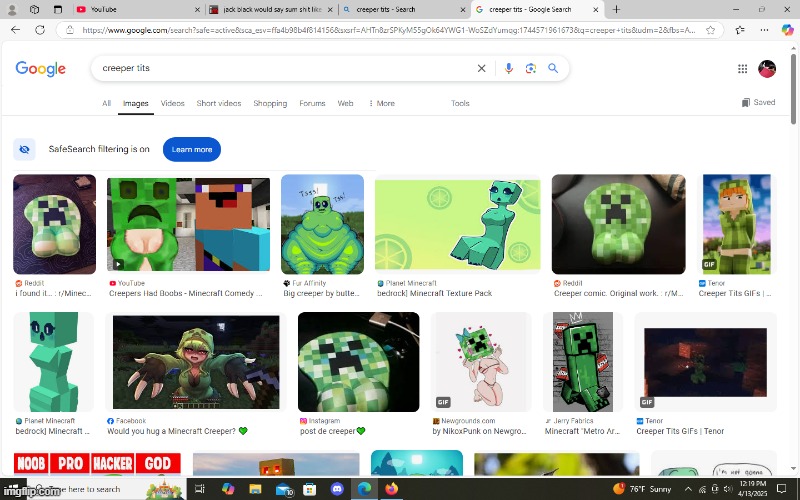Open the Google account profile avatar
Viewport: 800px width, 500px height.
[x=767, y=68]
